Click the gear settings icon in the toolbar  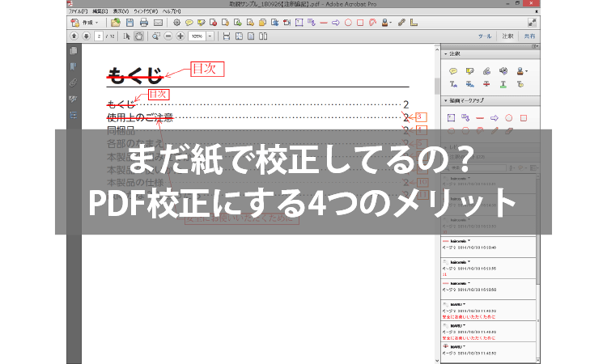click(x=176, y=23)
